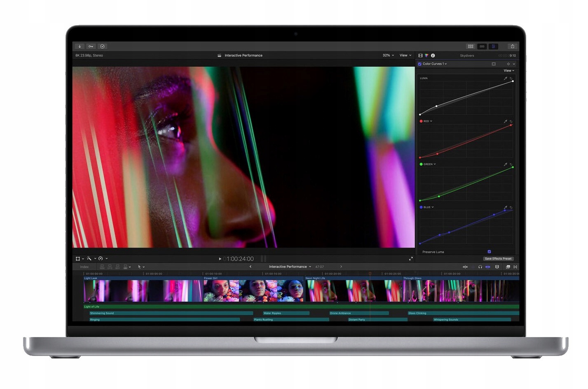Go forward in timeline history

(x=341, y=266)
